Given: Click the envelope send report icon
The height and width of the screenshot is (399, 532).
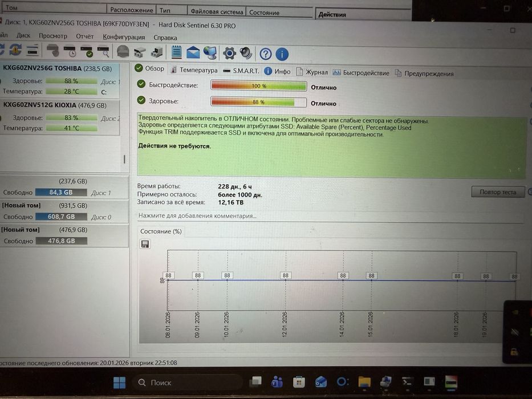Looking at the screenshot, I should click(x=193, y=52).
